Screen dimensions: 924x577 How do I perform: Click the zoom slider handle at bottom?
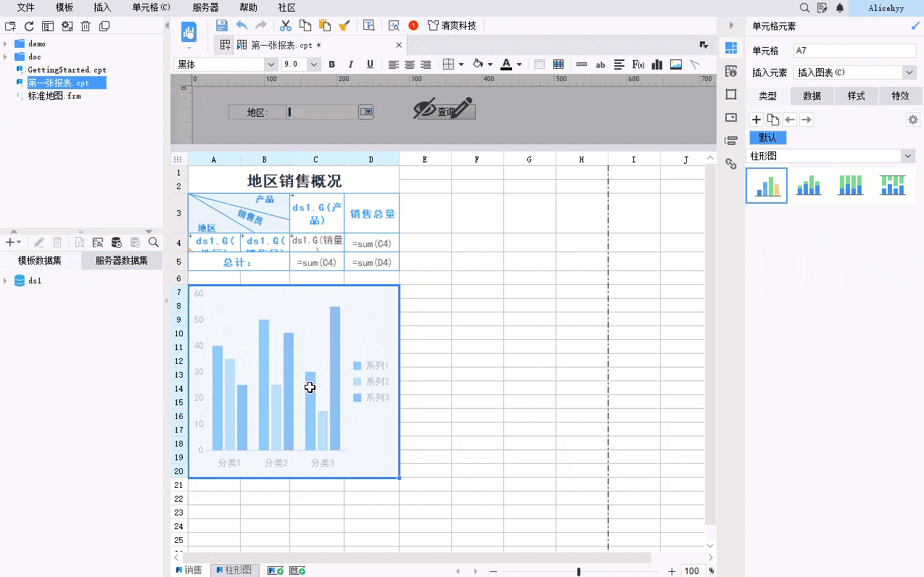578,571
